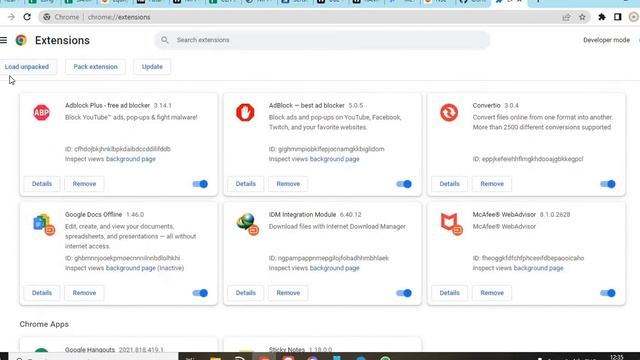The height and width of the screenshot is (360, 640).
Task: Disable AdBlock best ad blocker toggle
Action: pyautogui.click(x=404, y=184)
